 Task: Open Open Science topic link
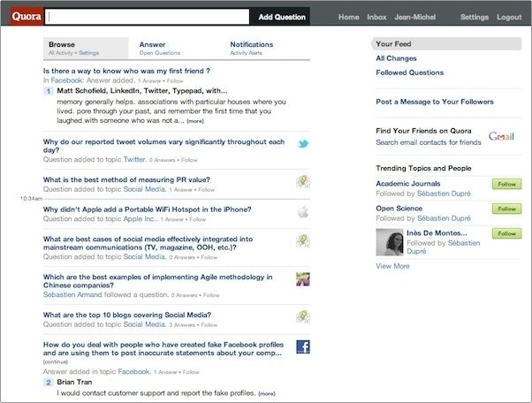tap(399, 209)
